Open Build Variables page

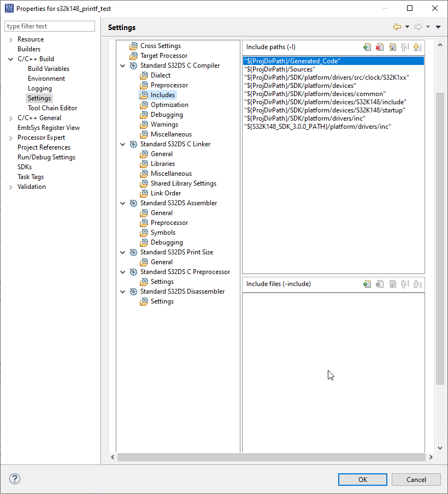(x=49, y=69)
